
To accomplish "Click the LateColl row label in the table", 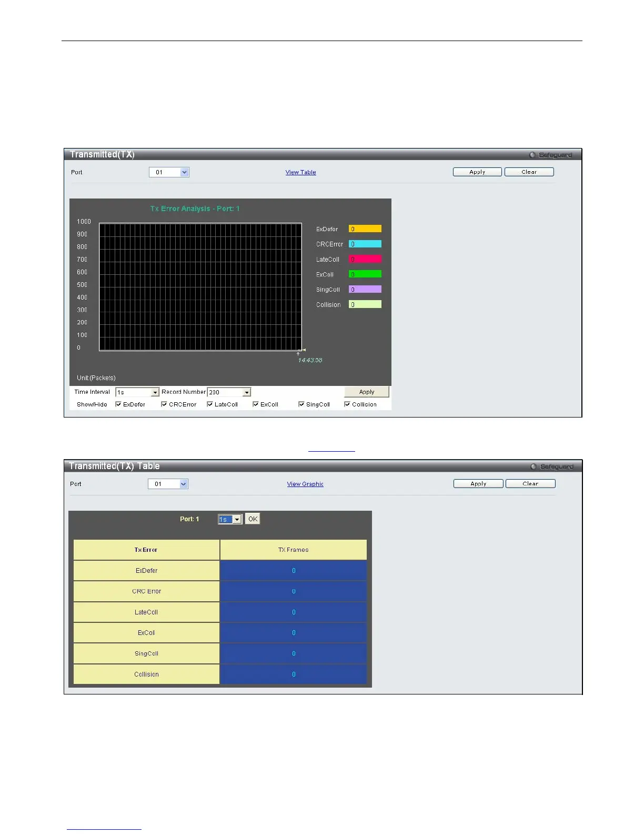I will [x=146, y=612].
